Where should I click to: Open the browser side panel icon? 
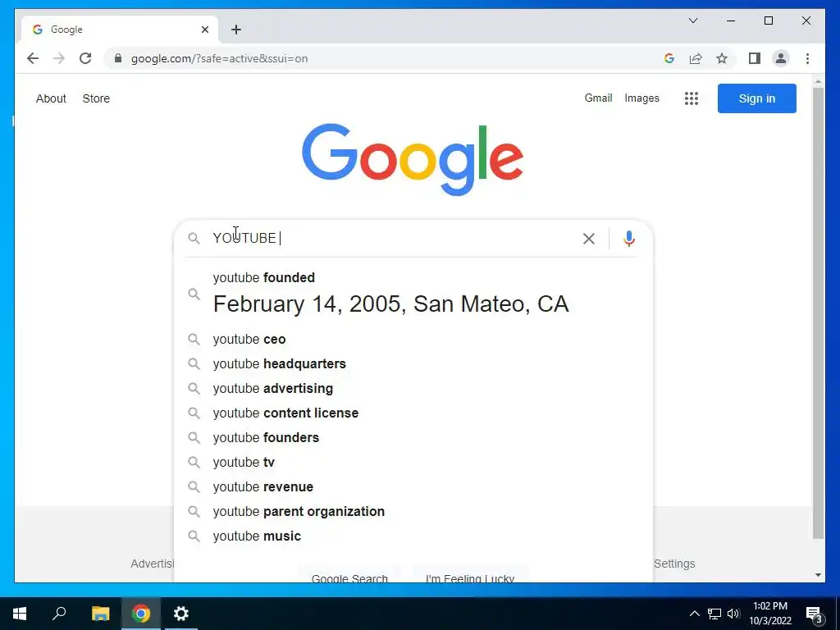pos(755,58)
